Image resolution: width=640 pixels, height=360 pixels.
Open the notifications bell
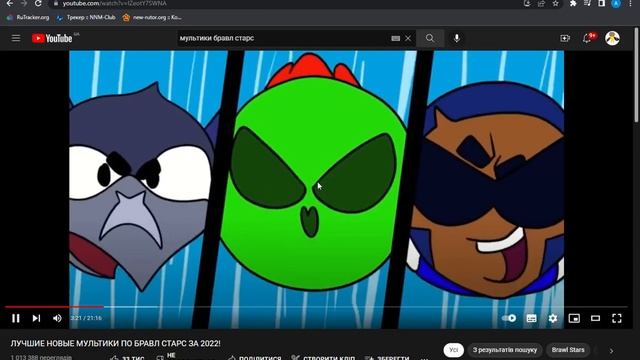pos(588,38)
